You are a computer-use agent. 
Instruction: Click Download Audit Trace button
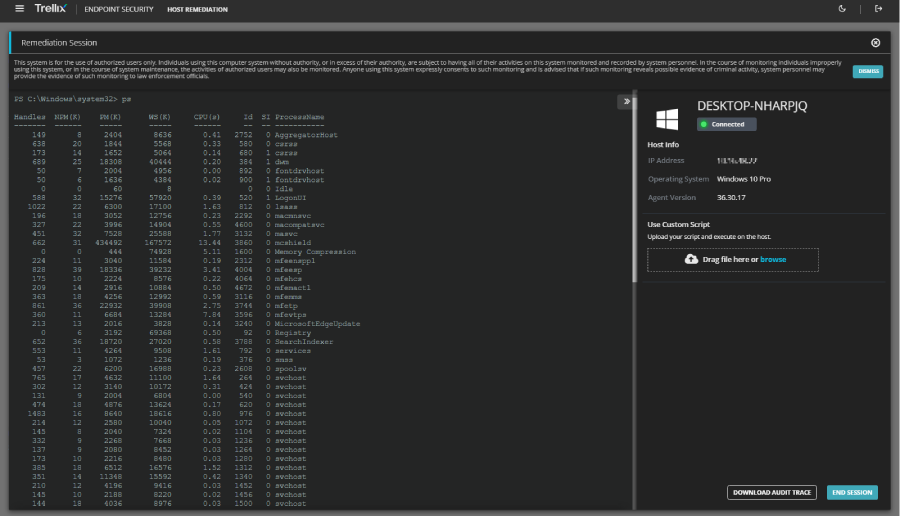tap(771, 492)
